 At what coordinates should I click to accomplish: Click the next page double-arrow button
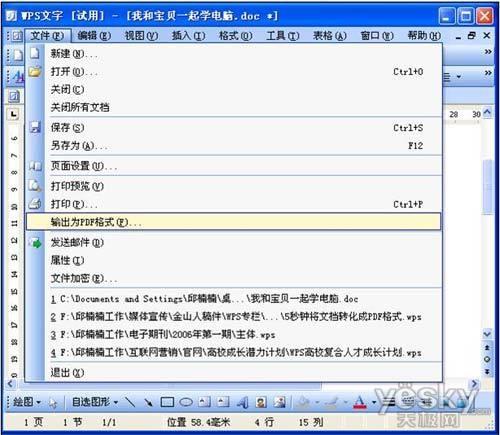point(487,371)
